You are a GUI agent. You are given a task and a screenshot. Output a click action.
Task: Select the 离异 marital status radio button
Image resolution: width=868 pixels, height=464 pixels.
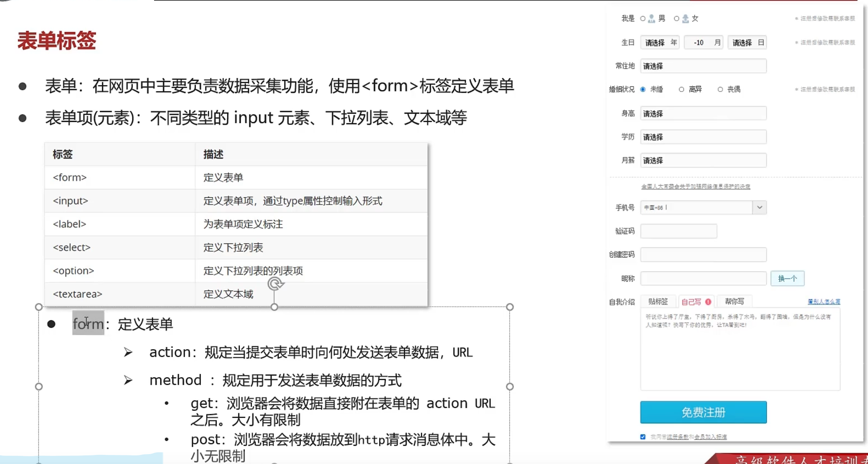(x=681, y=89)
